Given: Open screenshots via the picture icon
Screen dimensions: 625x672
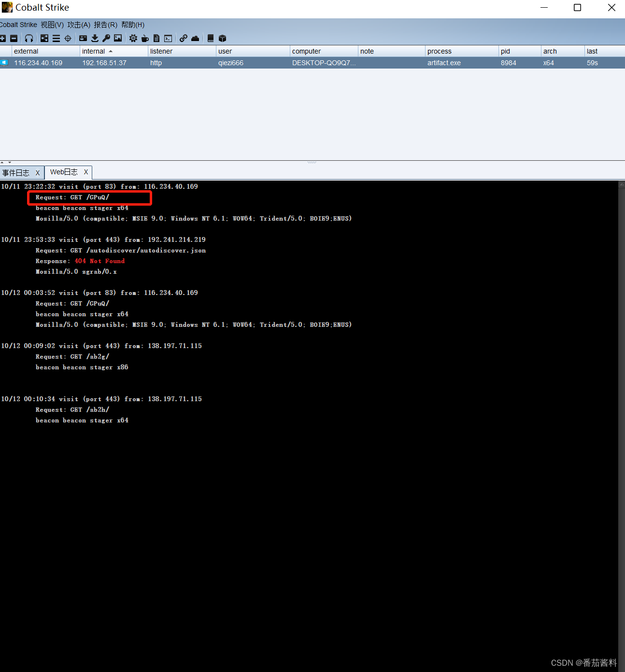Looking at the screenshot, I should (118, 38).
